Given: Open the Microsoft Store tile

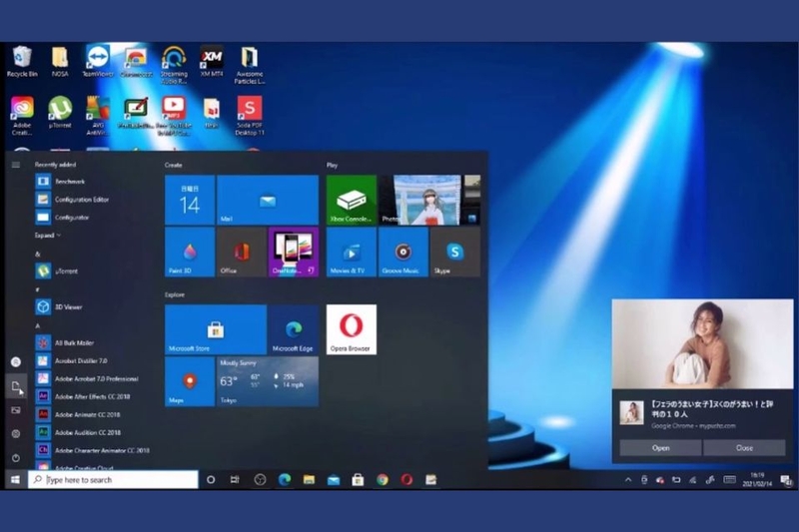Looking at the screenshot, I should pos(216,329).
